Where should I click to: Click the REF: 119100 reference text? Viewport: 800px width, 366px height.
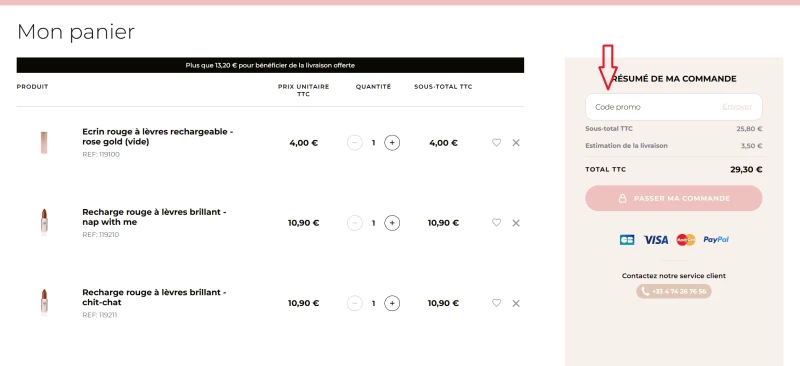(x=101, y=155)
